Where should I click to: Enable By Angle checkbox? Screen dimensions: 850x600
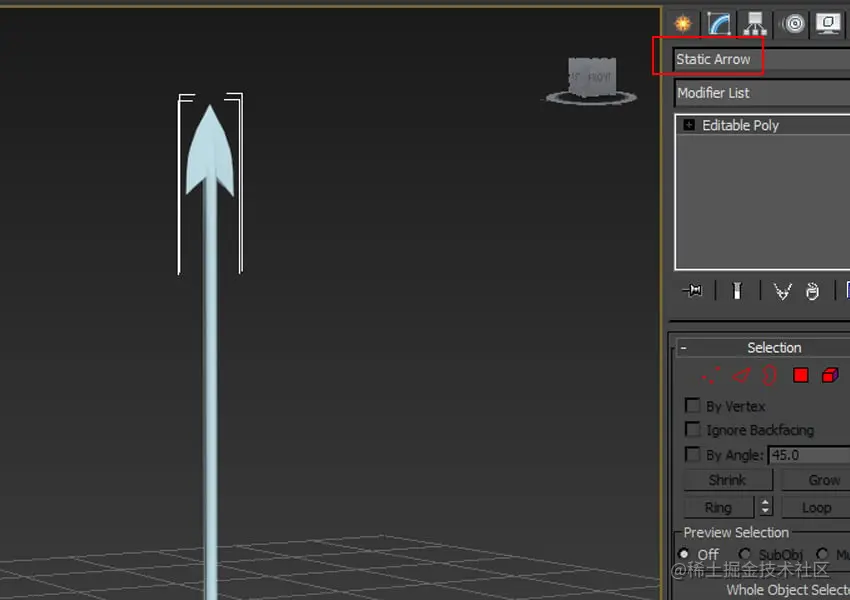[692, 454]
